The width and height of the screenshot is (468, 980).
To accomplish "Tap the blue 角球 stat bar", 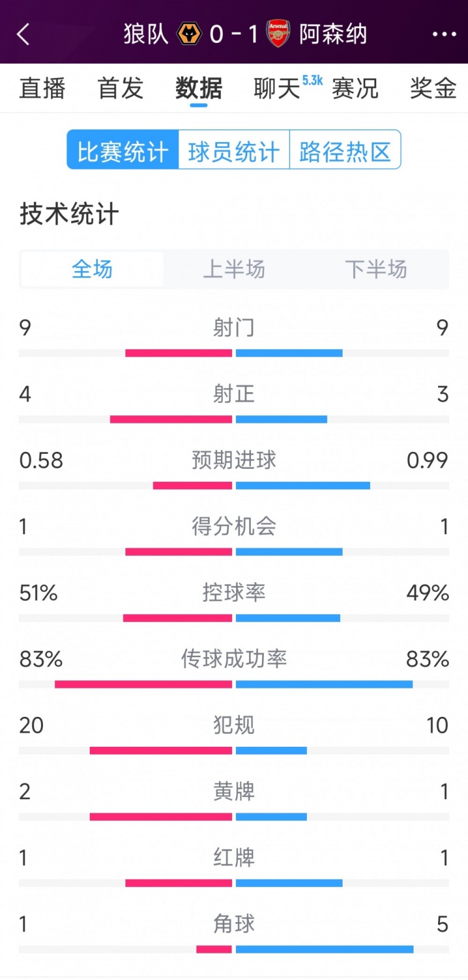I will [x=324, y=949].
